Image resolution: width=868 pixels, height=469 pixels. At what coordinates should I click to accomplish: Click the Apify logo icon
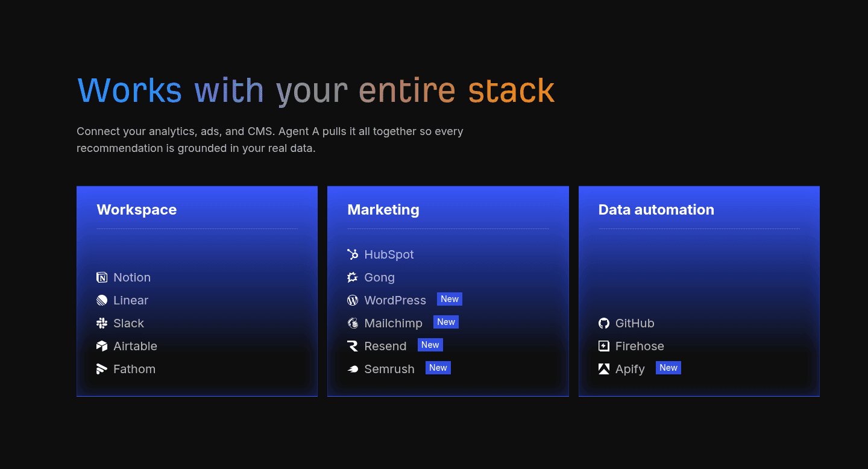pyautogui.click(x=604, y=369)
